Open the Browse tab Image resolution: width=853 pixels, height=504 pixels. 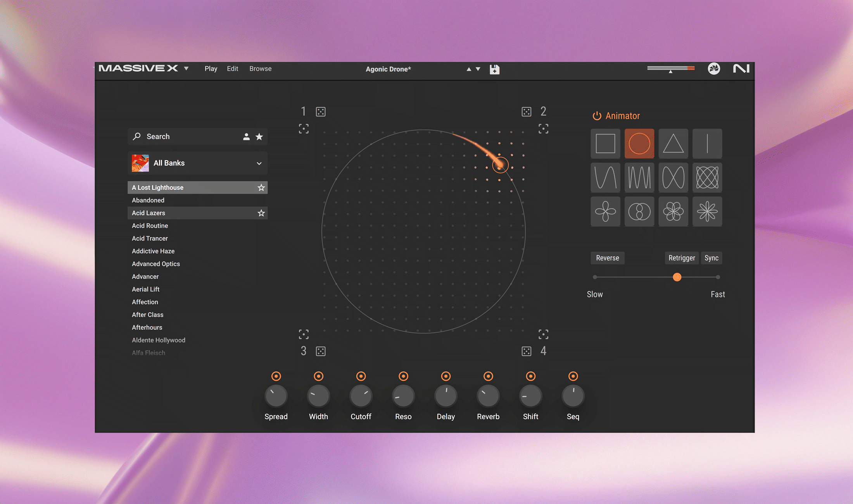260,69
